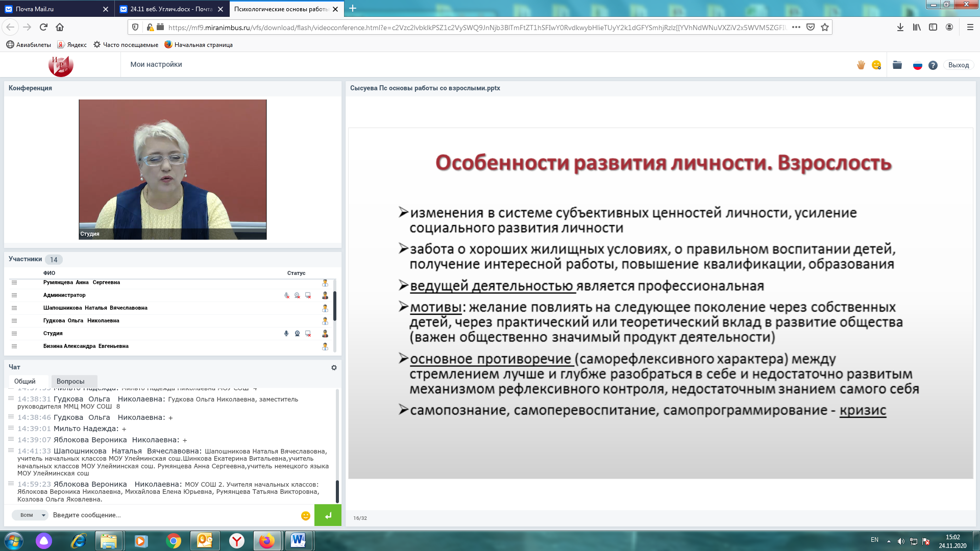Toggle Студия webcam status icon
Viewport: 980px width, 551px height.
(297, 334)
